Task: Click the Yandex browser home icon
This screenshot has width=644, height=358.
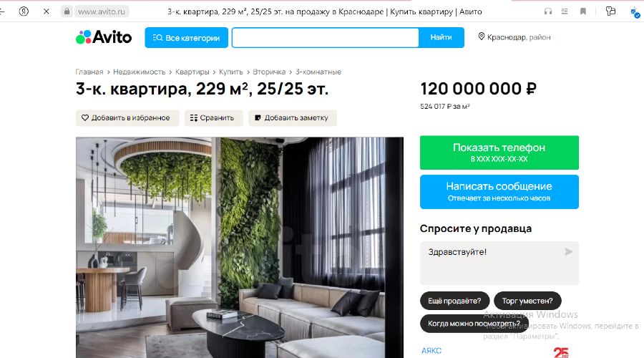Action: click(24, 11)
